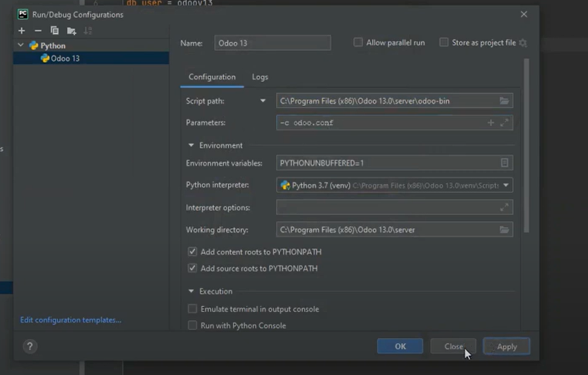Viewport: 588px width, 375px height.
Task: Uncheck Add source roots to PYTHONPATH
Action: [x=192, y=268]
